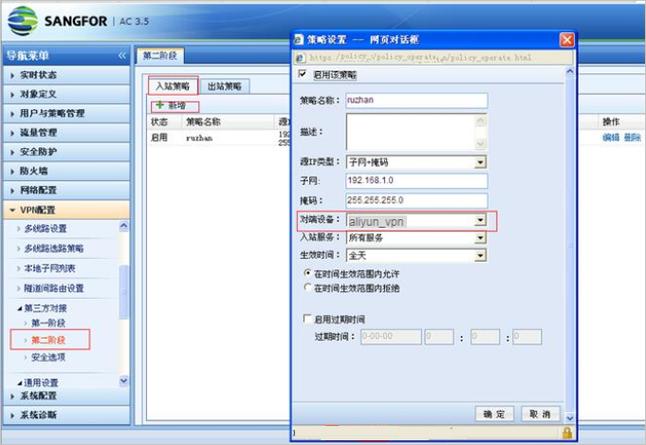Open the inbound service dropdown
The image size is (646, 445).
(x=480, y=238)
